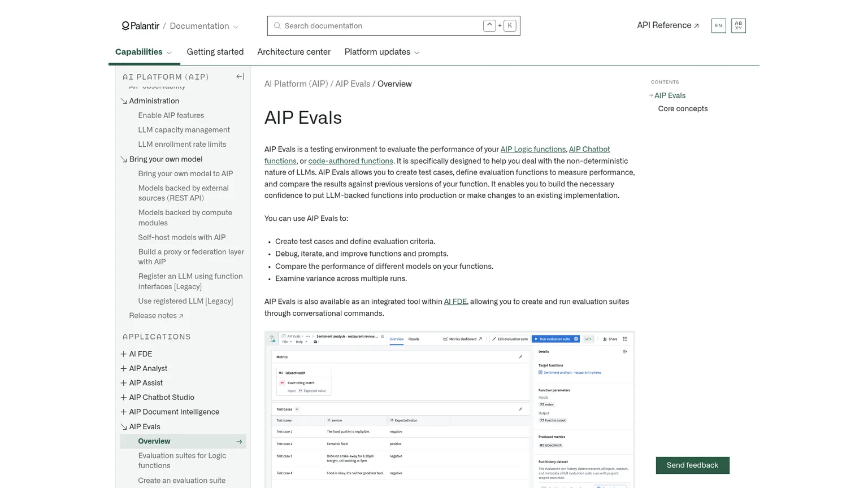Select Overview in AIP Evals sidebar
The width and height of the screenshot is (868, 488).
point(183,442)
